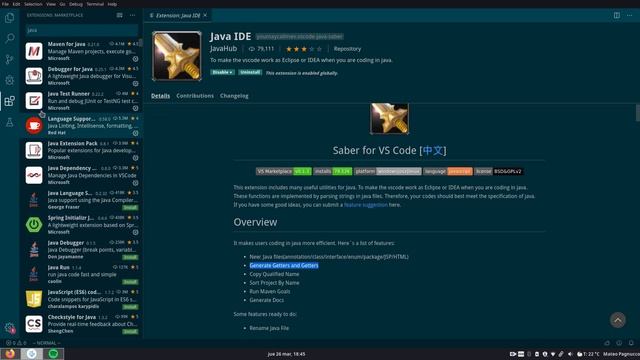640x360 pixels.
Task: Click the extensions search input field
Action: [x=82, y=30]
